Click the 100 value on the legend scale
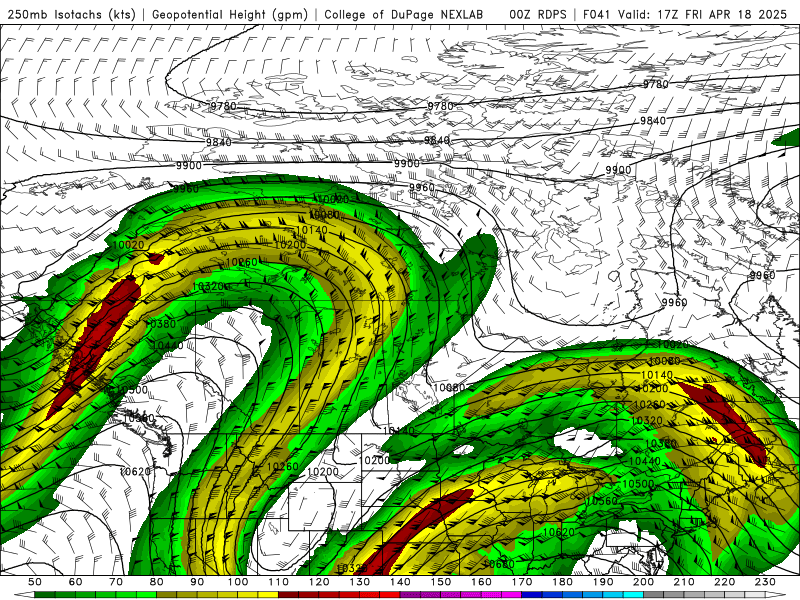The width and height of the screenshot is (800, 600). click(238, 582)
